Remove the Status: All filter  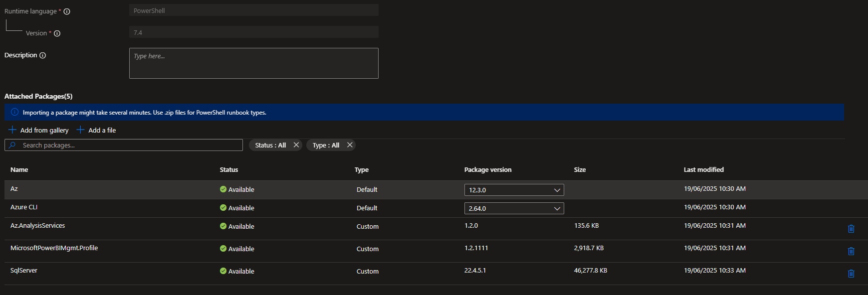click(296, 145)
